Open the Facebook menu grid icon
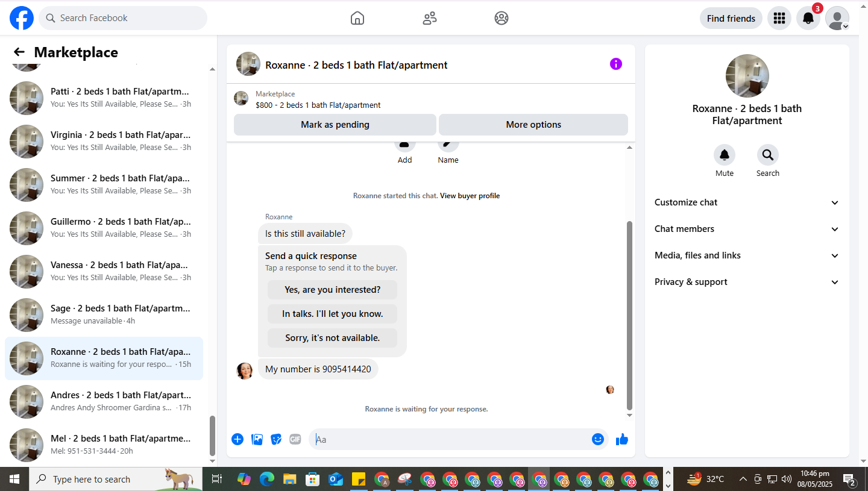Screen dimensions: 868x491 [x=779, y=18]
